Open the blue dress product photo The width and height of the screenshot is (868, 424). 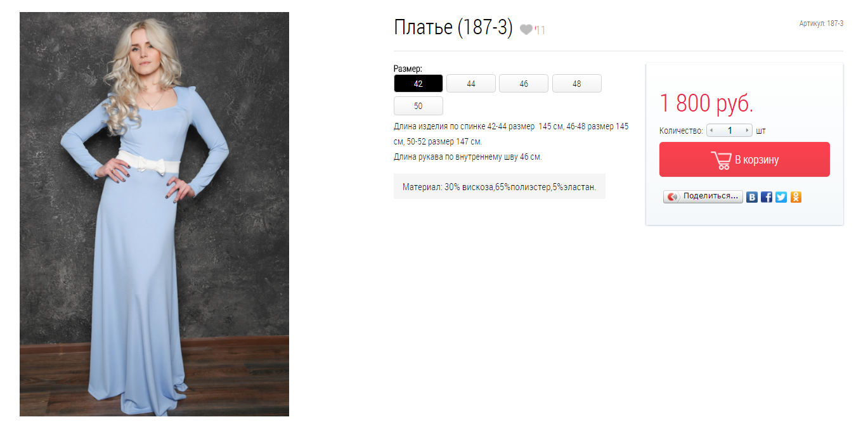pos(154,214)
